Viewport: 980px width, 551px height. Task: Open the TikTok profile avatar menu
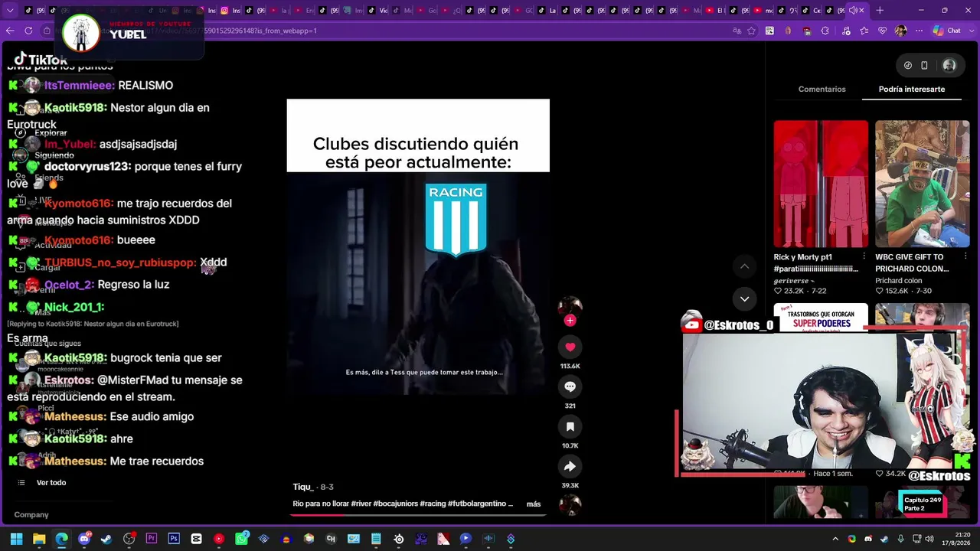click(x=949, y=65)
